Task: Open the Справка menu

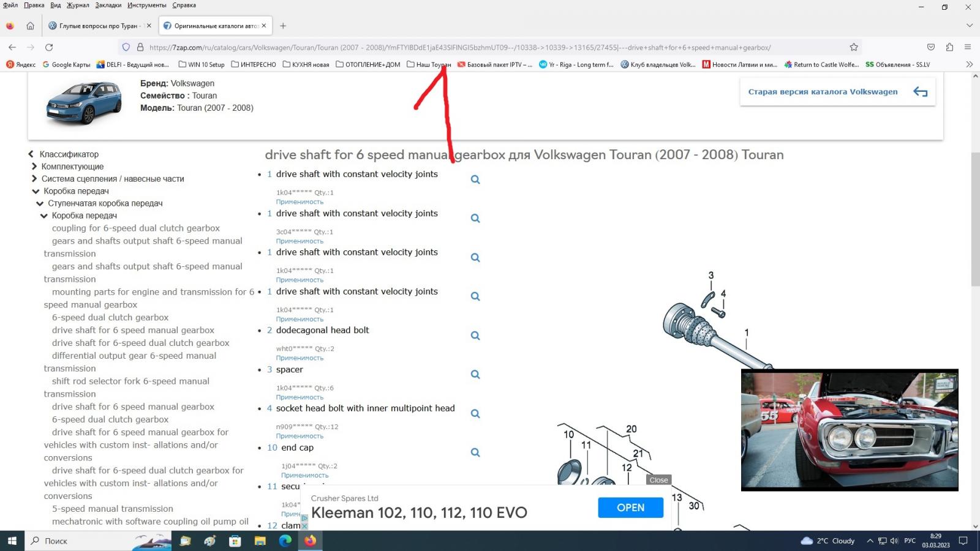Action: [x=184, y=5]
